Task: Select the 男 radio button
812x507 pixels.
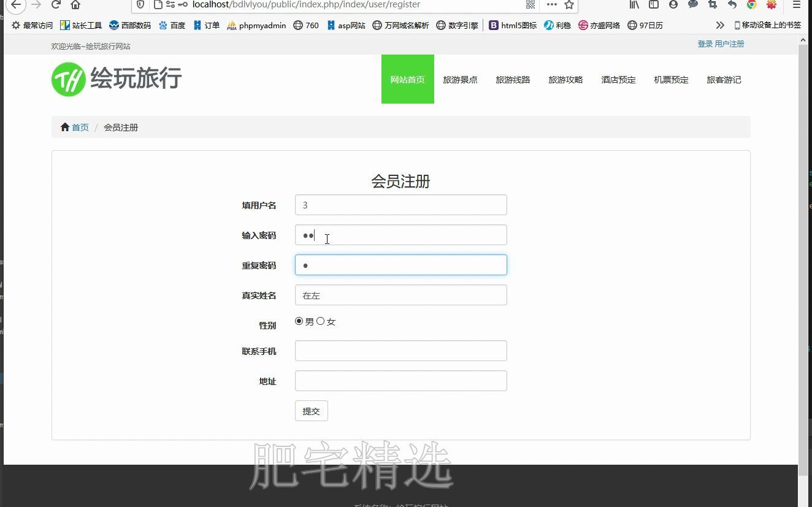Action: [299, 321]
